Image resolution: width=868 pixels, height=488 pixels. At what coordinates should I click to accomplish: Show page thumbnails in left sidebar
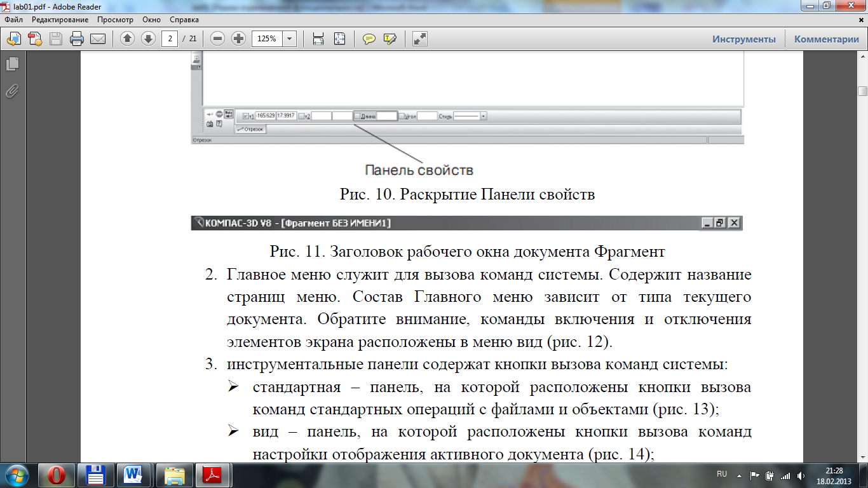(x=11, y=64)
